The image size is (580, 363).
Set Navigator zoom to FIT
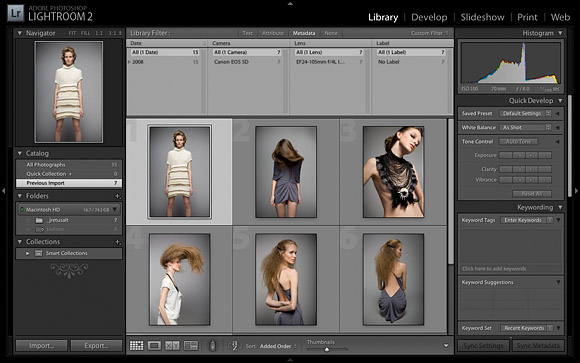pyautogui.click(x=72, y=33)
